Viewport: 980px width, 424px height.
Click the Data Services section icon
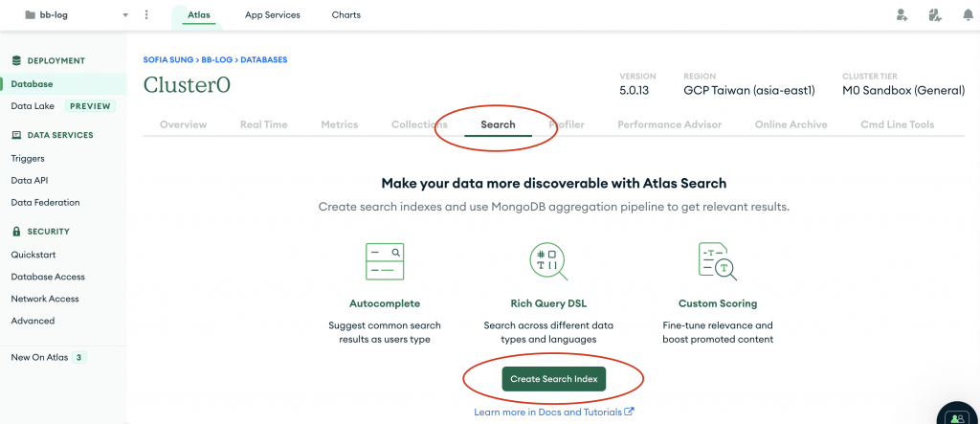coord(17,135)
